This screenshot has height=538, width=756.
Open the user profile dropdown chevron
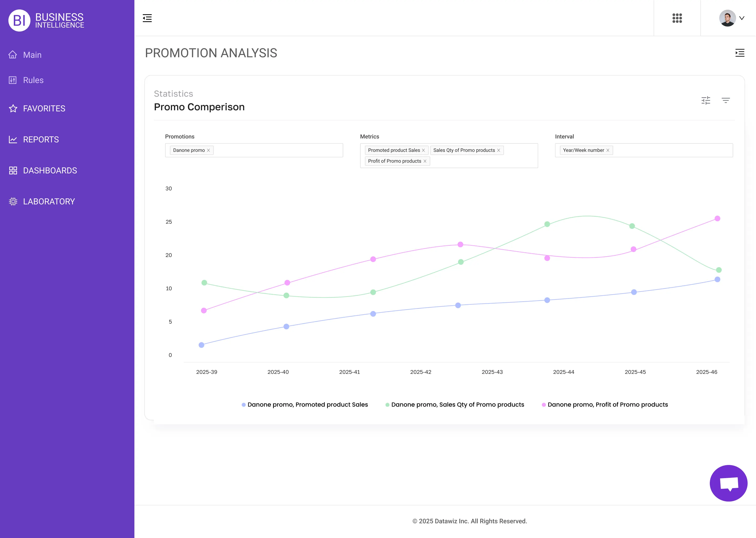pos(742,18)
